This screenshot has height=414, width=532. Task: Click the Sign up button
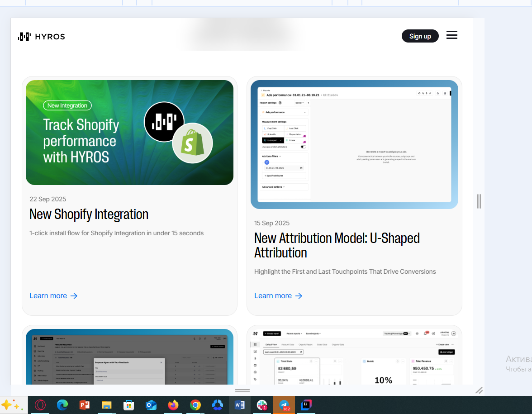[x=420, y=36]
